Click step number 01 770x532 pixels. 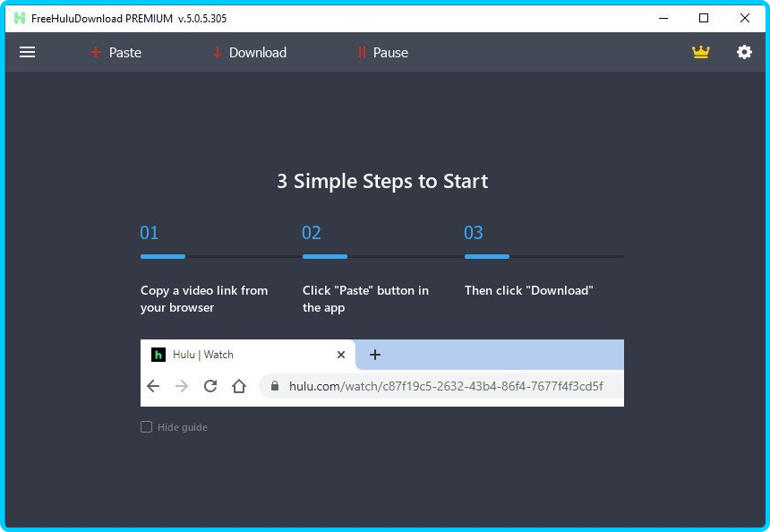click(150, 232)
